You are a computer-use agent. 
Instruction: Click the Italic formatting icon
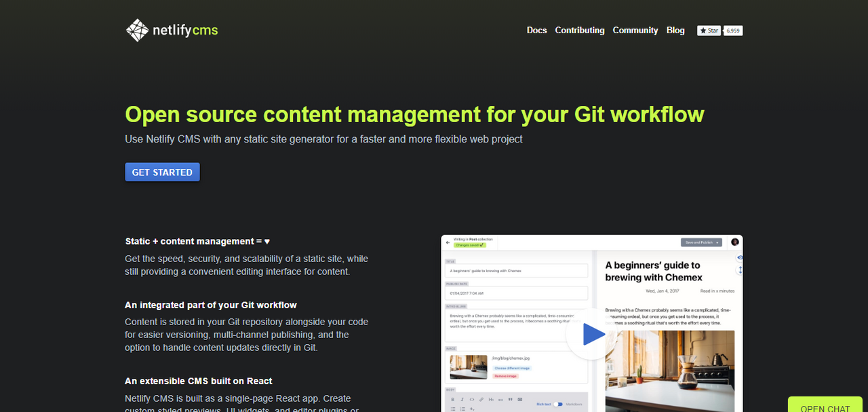point(462,399)
